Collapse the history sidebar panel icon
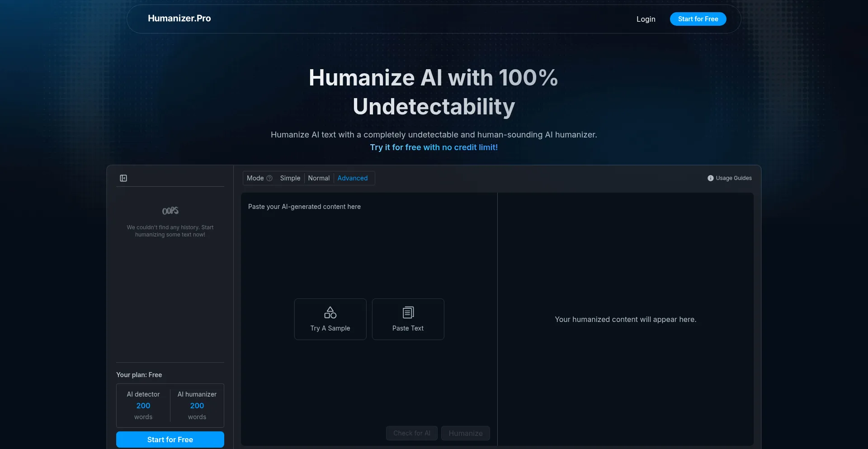Screen dimensions: 868x449 123,178
